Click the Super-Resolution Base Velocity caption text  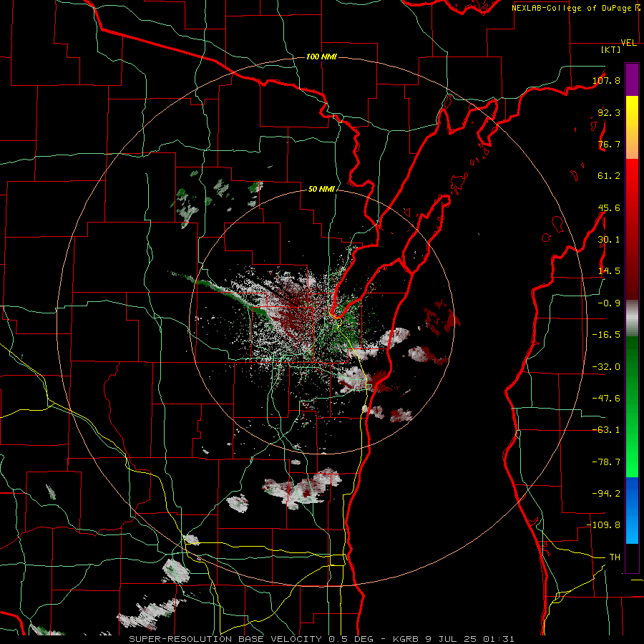253,639
